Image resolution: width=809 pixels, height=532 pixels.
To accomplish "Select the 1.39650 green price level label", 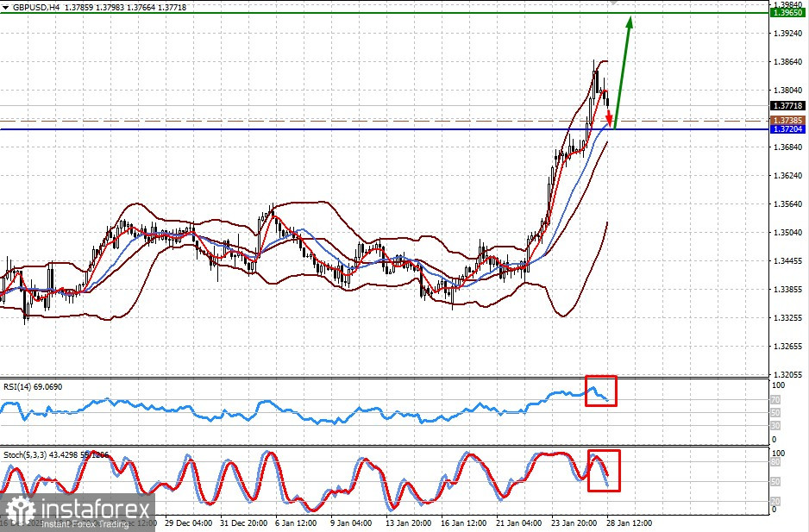I will coord(787,12).
